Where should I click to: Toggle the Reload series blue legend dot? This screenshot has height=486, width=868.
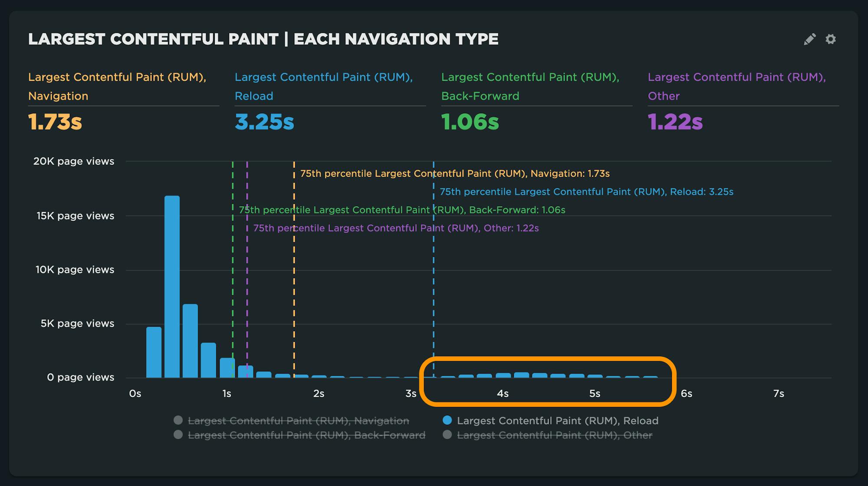pos(447,420)
